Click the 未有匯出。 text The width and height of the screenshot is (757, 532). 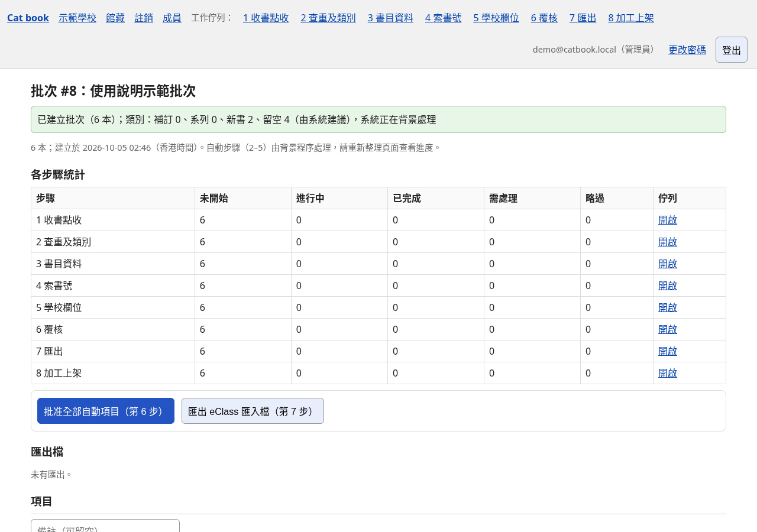coord(51,475)
